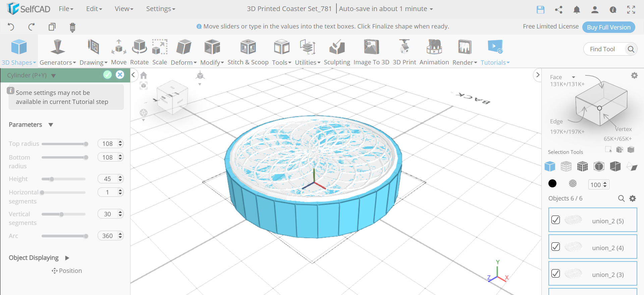
Task: Open the Settings menu
Action: [x=160, y=9]
